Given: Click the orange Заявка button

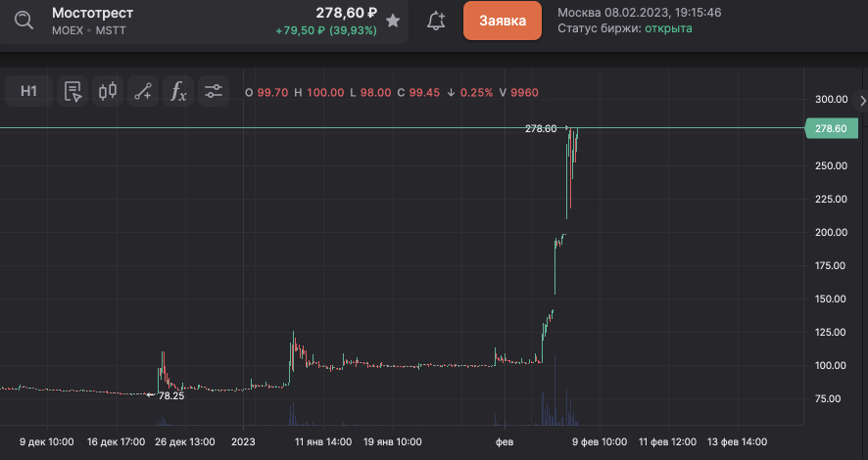Looking at the screenshot, I should [503, 21].
